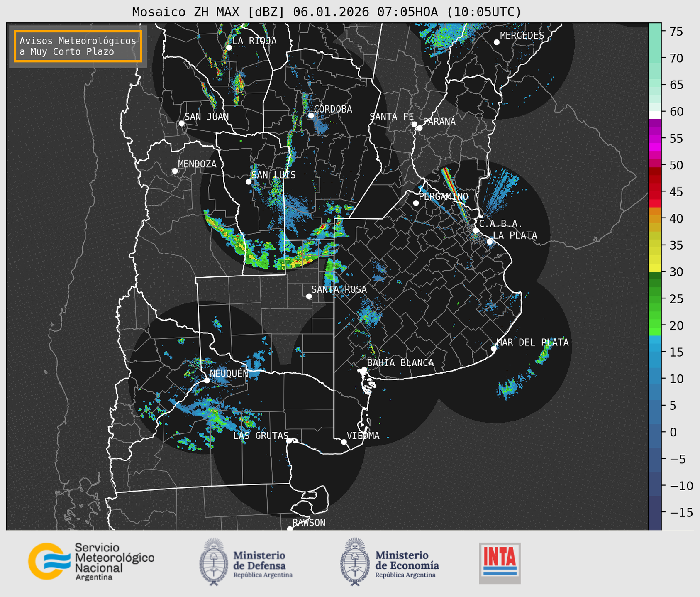
Task: Click the PERGAMINO map label
Action: 444,196
